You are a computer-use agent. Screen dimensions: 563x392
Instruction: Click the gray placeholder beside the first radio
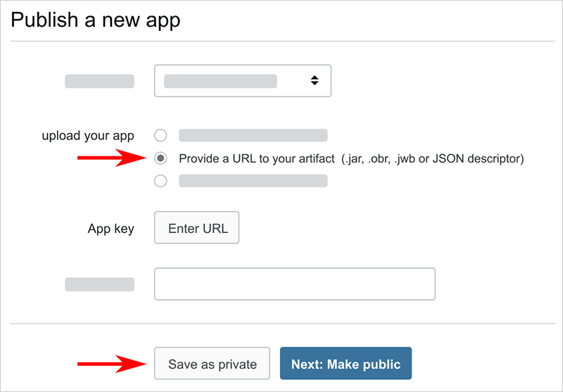[253, 136]
